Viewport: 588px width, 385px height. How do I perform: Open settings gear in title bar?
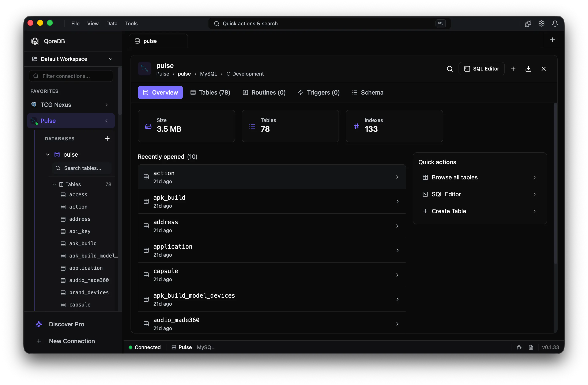(541, 23)
